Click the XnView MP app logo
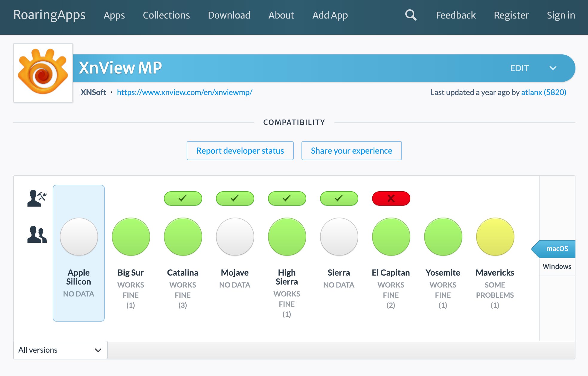588x376 pixels. [x=43, y=73]
